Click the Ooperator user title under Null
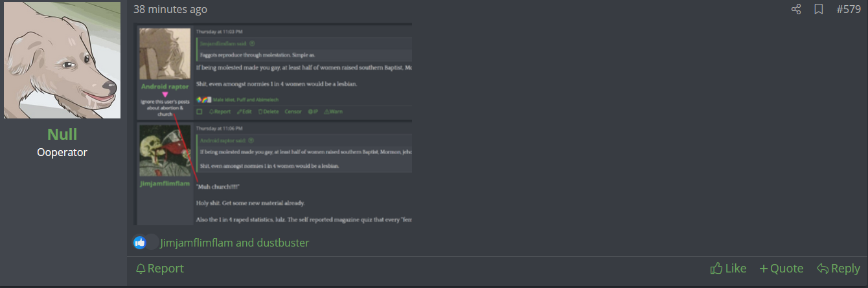868x288 pixels. pos(62,153)
